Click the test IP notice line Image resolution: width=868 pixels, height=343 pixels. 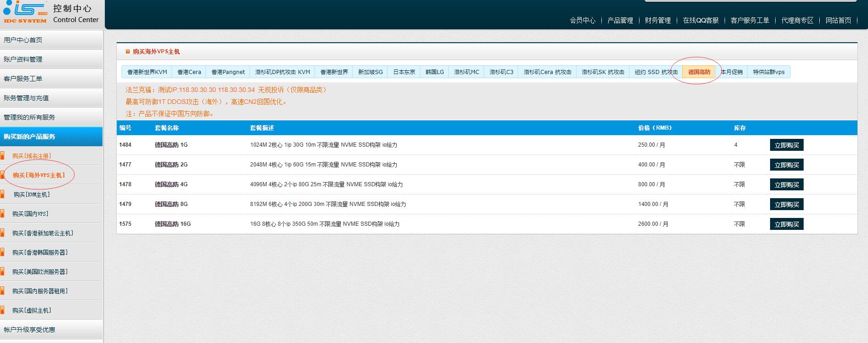tap(227, 90)
